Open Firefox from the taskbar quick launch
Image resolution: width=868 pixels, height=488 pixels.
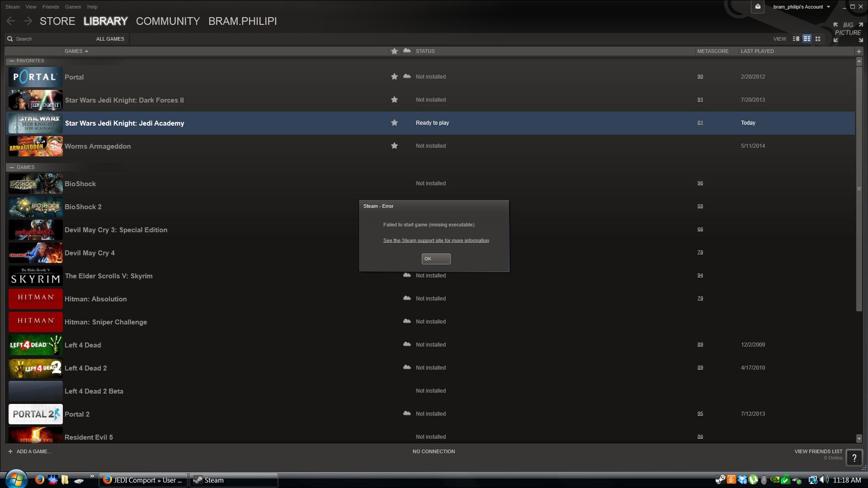[x=40, y=480]
